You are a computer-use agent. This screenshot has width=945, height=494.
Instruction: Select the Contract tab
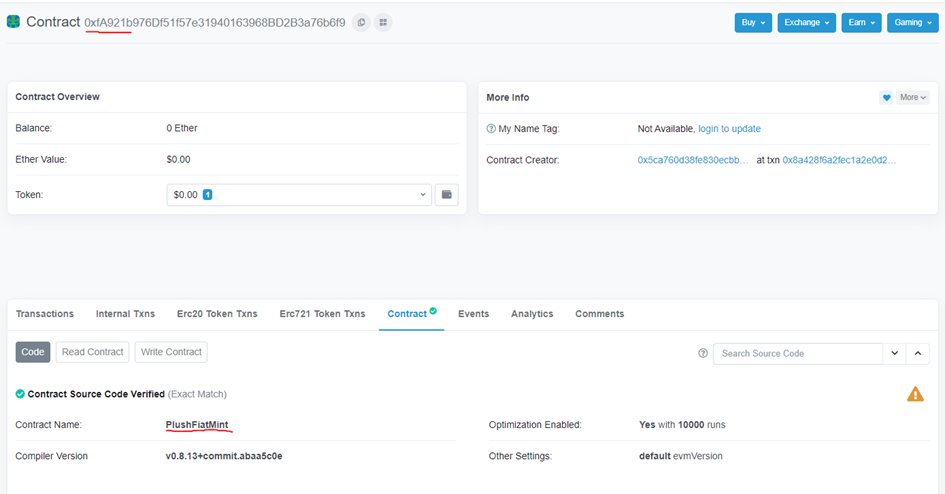(412, 314)
